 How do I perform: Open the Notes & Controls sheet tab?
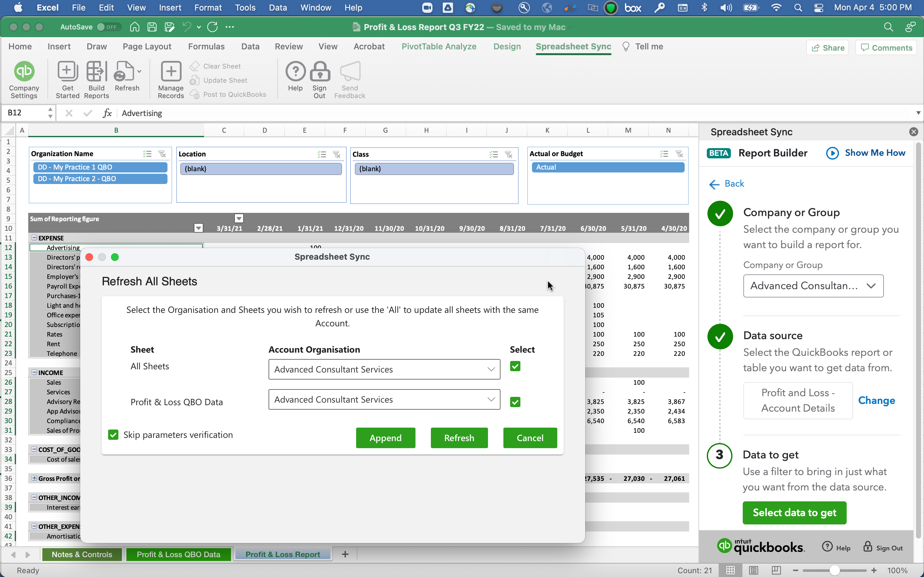click(x=82, y=554)
